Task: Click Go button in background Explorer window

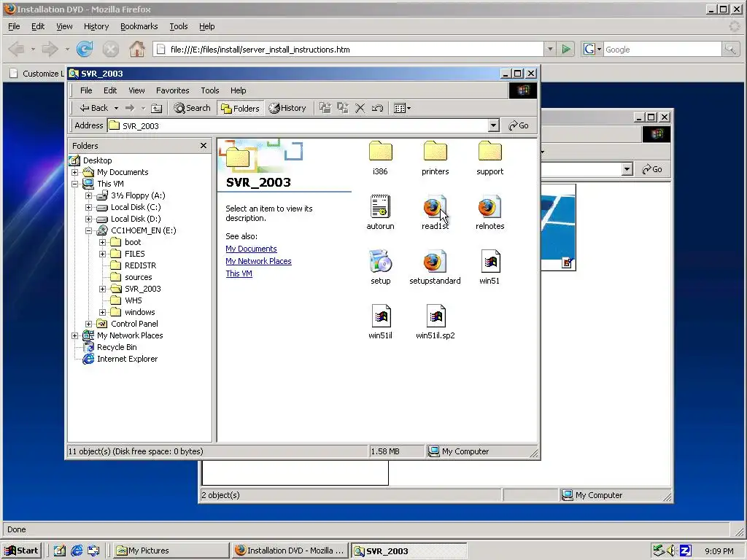Action: [652, 169]
